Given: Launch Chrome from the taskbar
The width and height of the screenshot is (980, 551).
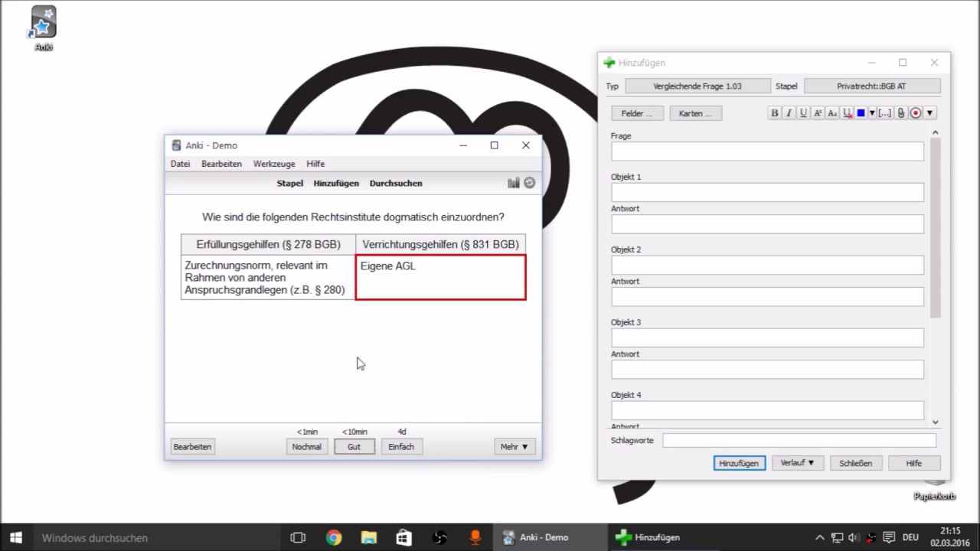Looking at the screenshot, I should [334, 537].
